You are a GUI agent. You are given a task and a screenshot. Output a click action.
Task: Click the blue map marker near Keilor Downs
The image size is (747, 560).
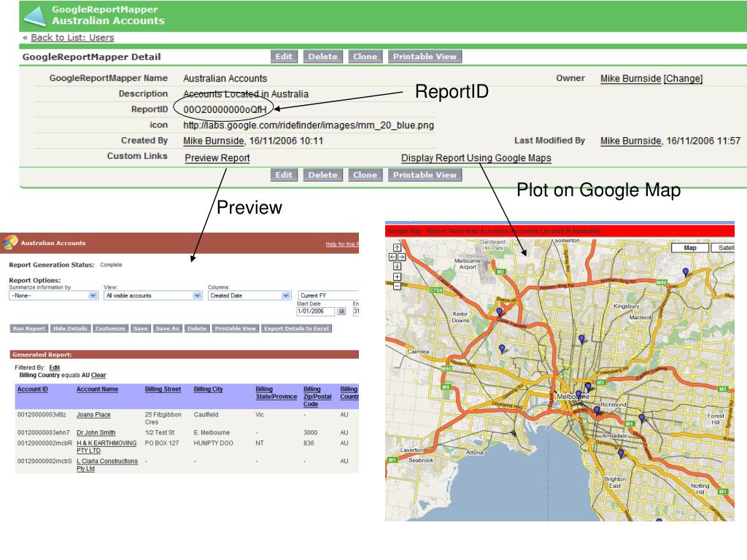coord(499,312)
